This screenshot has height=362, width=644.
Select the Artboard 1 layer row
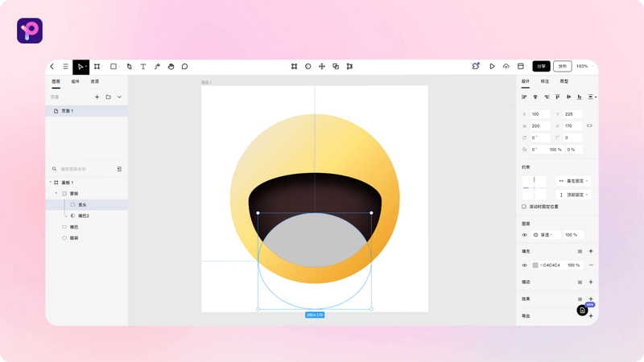[x=87, y=183]
